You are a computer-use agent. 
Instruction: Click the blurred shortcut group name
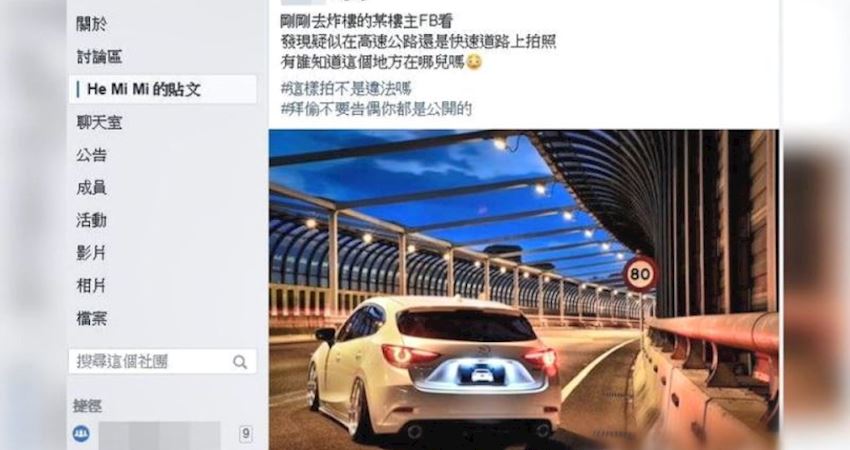[159, 434]
